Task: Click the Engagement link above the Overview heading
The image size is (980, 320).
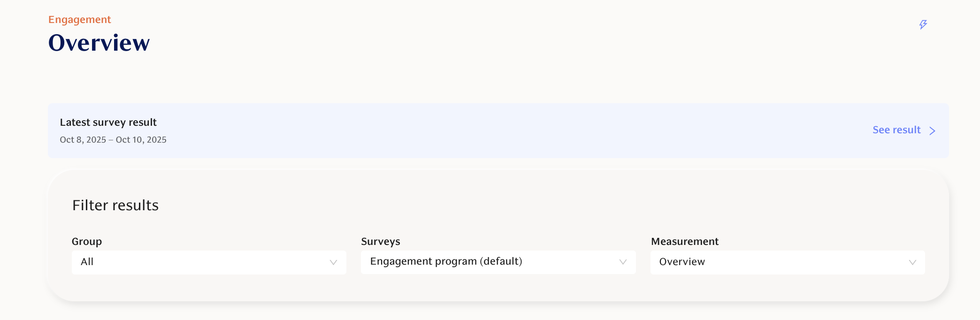Action: pyautogui.click(x=79, y=19)
